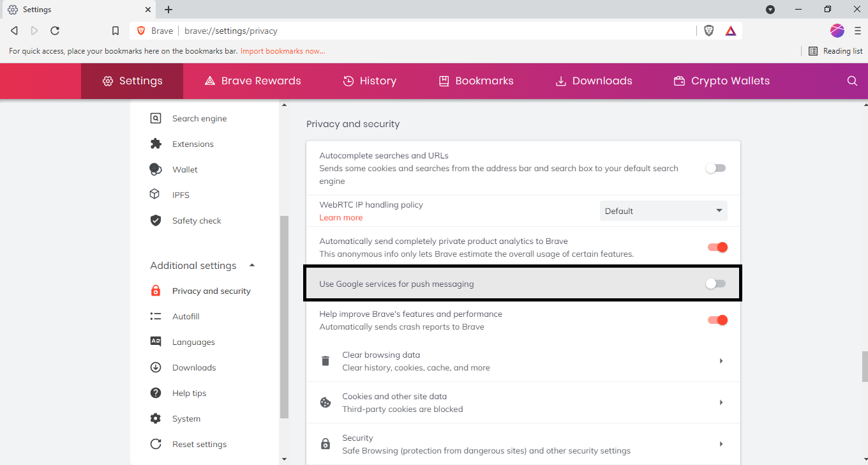Search settings magnifier icon
Screen dimensions: 868x465
pos(852,81)
